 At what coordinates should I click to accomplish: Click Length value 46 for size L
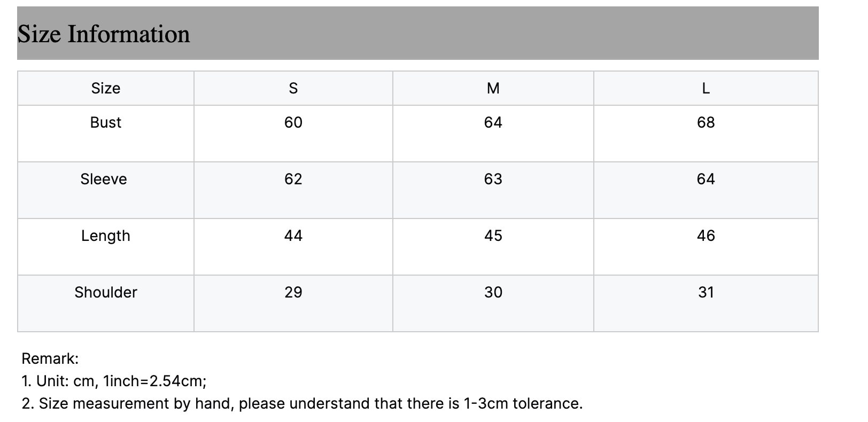pos(706,236)
